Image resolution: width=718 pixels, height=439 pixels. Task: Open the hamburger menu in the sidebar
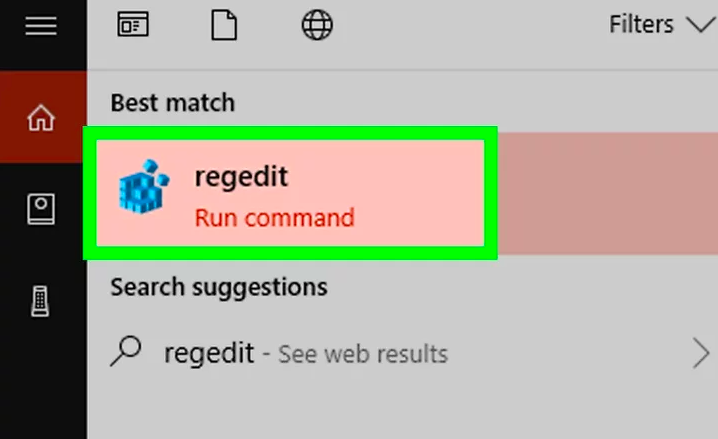[41, 26]
